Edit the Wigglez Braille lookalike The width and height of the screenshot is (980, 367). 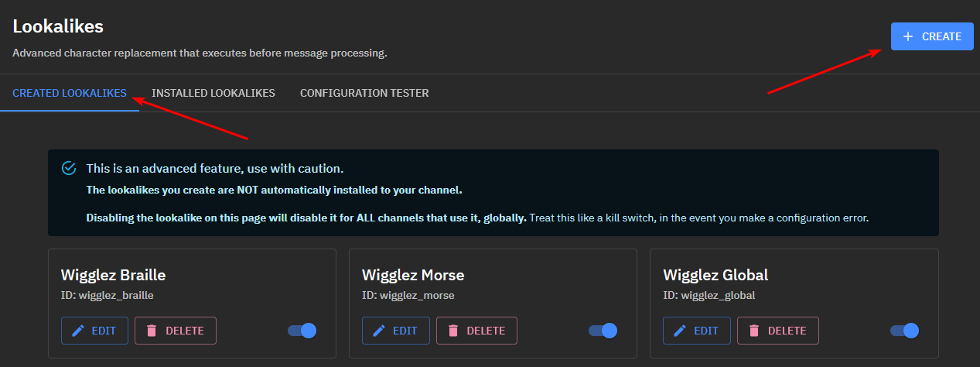94,331
